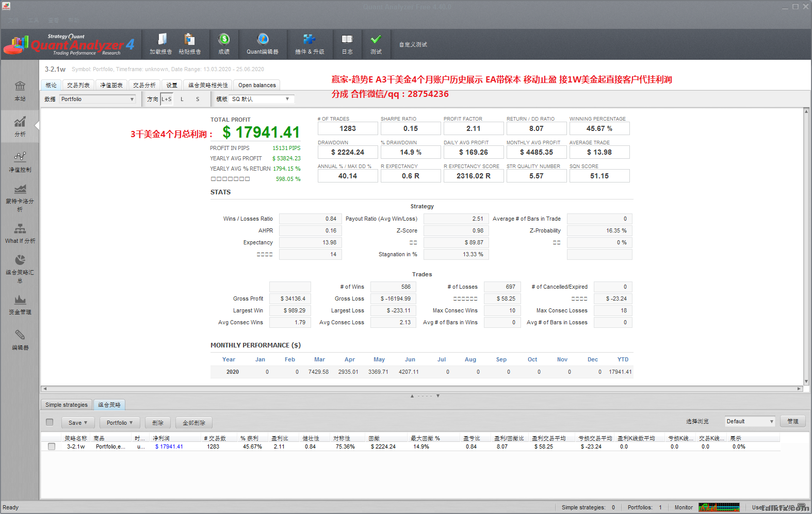Collapse the left sidebar arrow handle

(37, 125)
